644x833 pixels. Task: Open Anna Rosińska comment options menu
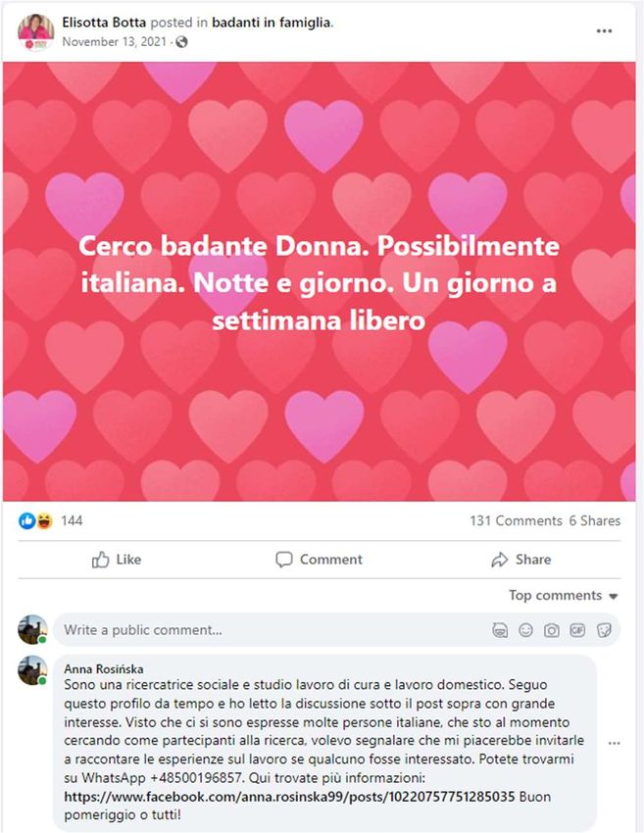point(614,743)
